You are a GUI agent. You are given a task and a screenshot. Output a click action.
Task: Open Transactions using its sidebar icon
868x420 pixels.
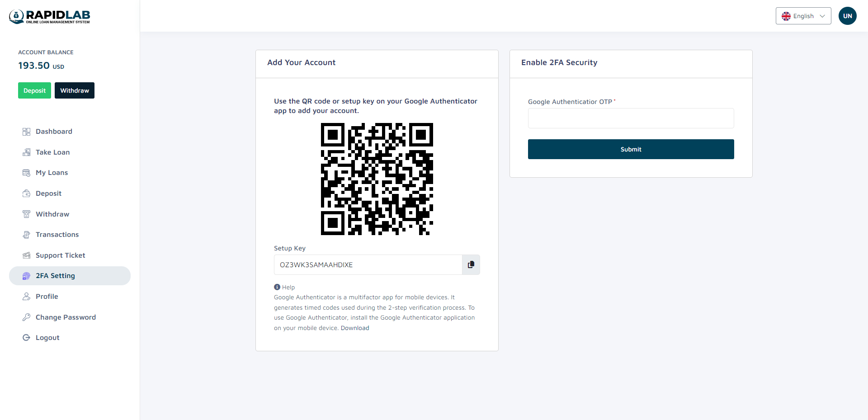(26, 235)
